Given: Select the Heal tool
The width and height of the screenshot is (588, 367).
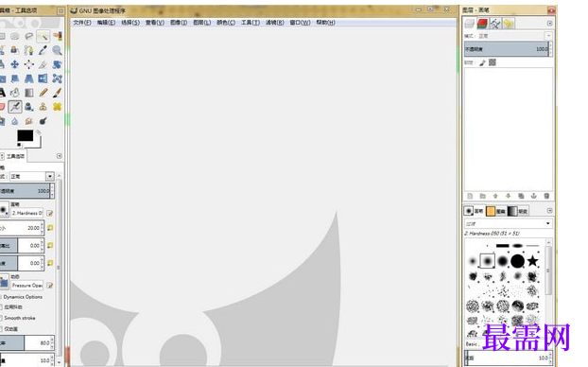Looking at the screenshot, I should coord(58,107).
